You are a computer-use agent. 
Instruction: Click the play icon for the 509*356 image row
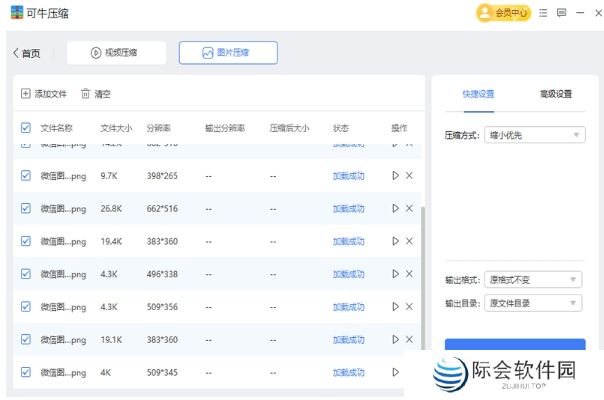(x=395, y=307)
